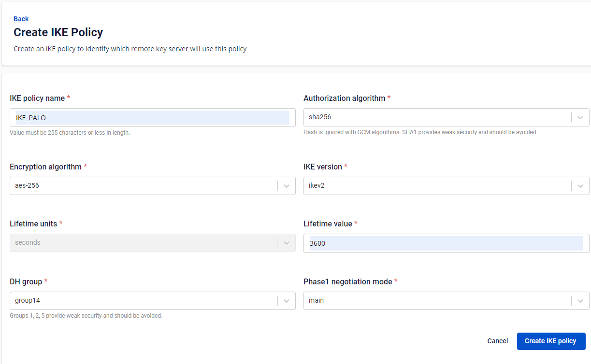Screen dimensions: 591x364
Task: Go back using the Back link
Action: pos(21,19)
